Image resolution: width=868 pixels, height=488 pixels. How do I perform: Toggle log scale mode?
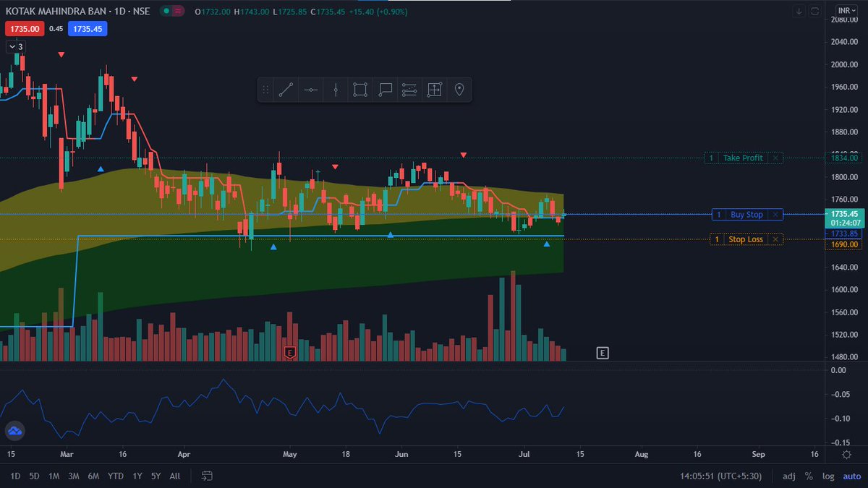click(x=827, y=476)
